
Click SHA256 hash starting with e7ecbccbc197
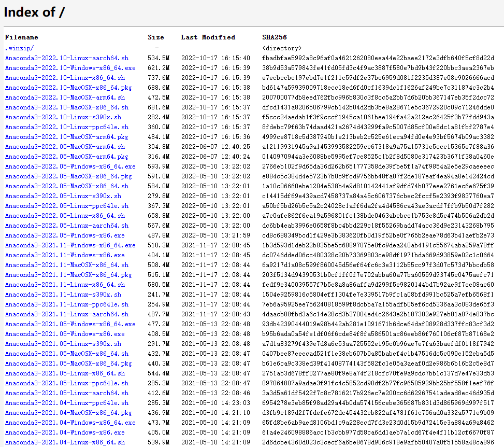point(378,78)
